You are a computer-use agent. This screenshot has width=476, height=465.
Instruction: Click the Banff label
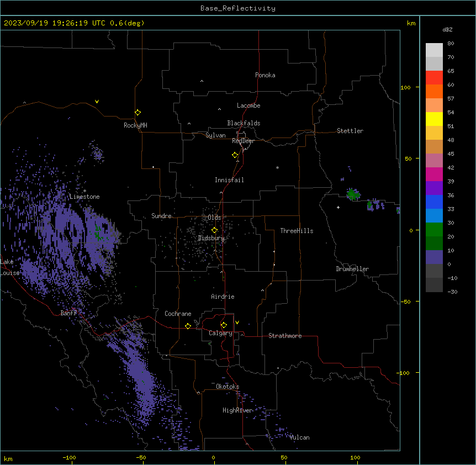click(x=68, y=313)
